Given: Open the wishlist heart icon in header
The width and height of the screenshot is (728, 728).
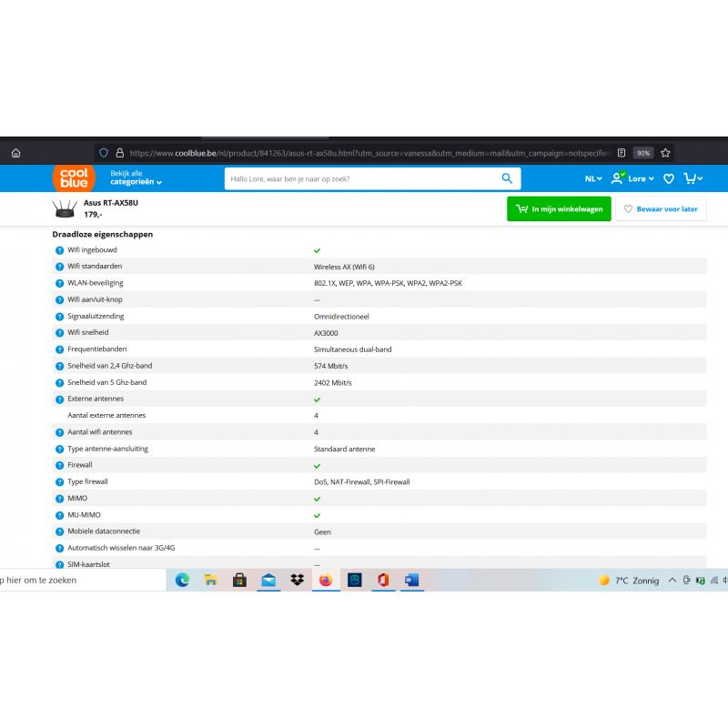Looking at the screenshot, I should pyautogui.click(x=669, y=178).
